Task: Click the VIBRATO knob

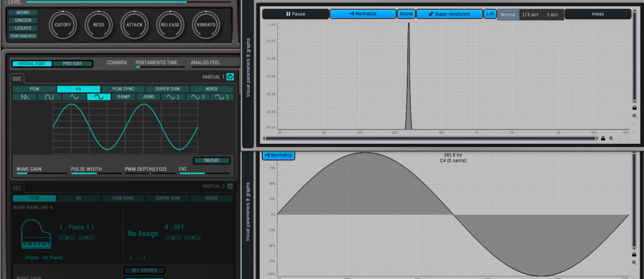Action: (x=206, y=24)
